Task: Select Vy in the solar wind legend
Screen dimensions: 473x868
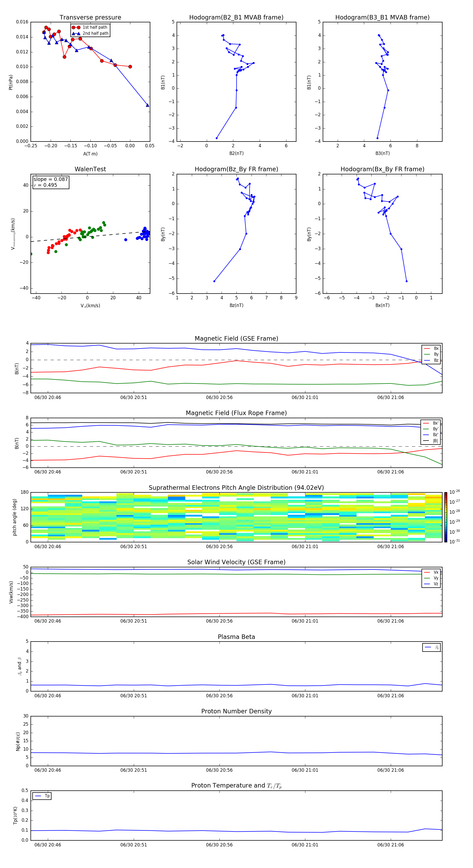Action: [x=431, y=578]
